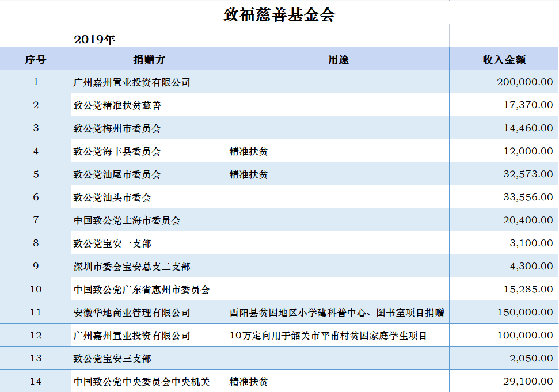Select serial number cell 12

coord(35,335)
